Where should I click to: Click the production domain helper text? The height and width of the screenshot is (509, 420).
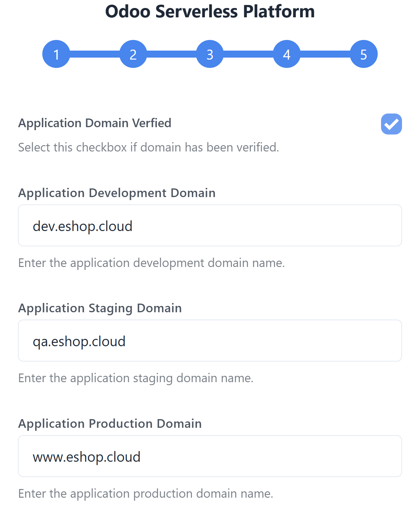pyautogui.click(x=146, y=493)
